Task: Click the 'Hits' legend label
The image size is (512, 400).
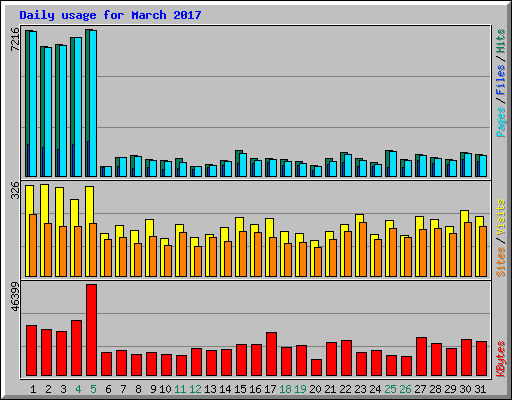Action: coord(501,41)
